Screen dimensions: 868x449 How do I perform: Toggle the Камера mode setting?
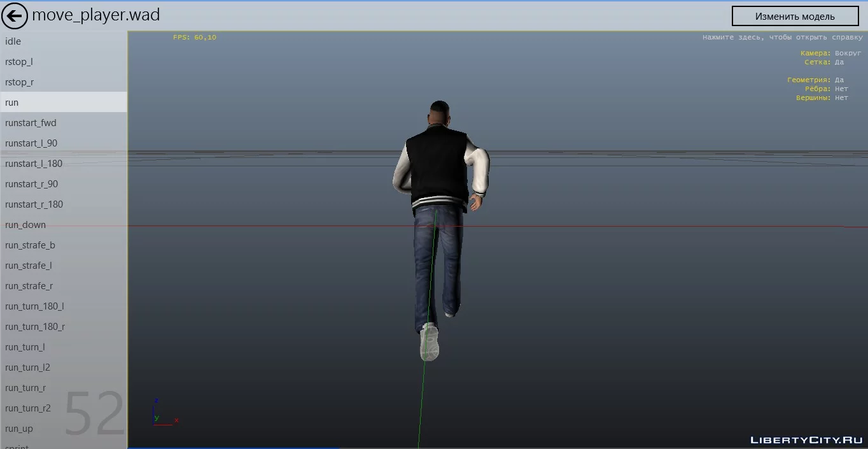click(x=830, y=53)
